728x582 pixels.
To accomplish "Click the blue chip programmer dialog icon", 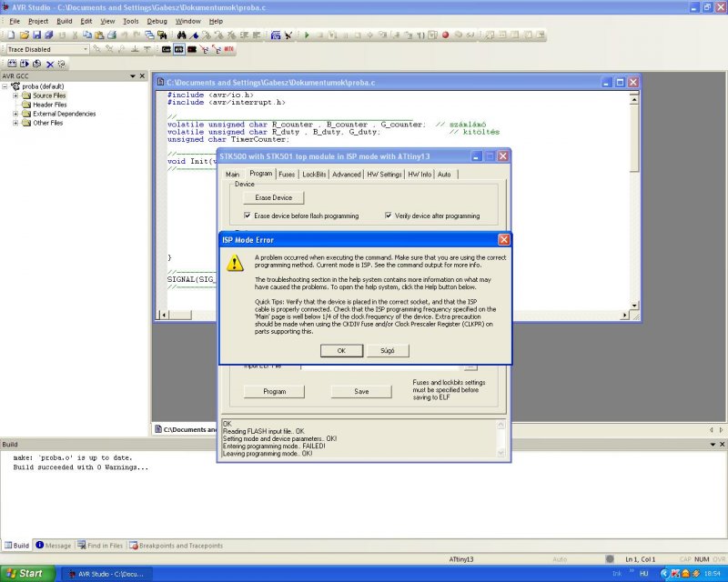I will pyautogui.click(x=276, y=35).
